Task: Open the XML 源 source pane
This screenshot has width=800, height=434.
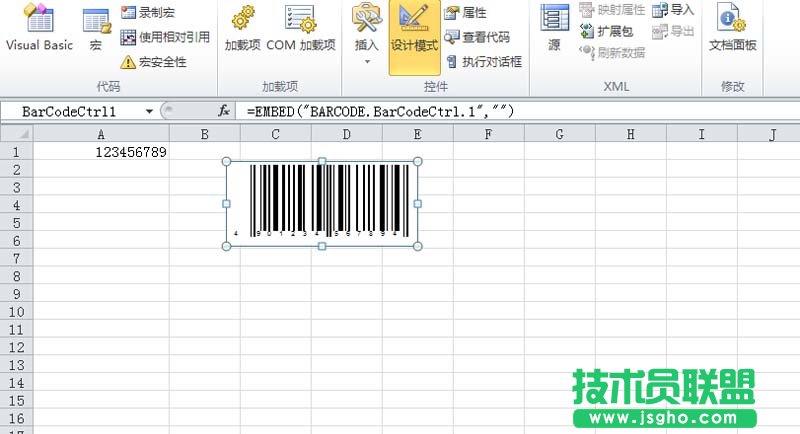Action: pos(554,28)
